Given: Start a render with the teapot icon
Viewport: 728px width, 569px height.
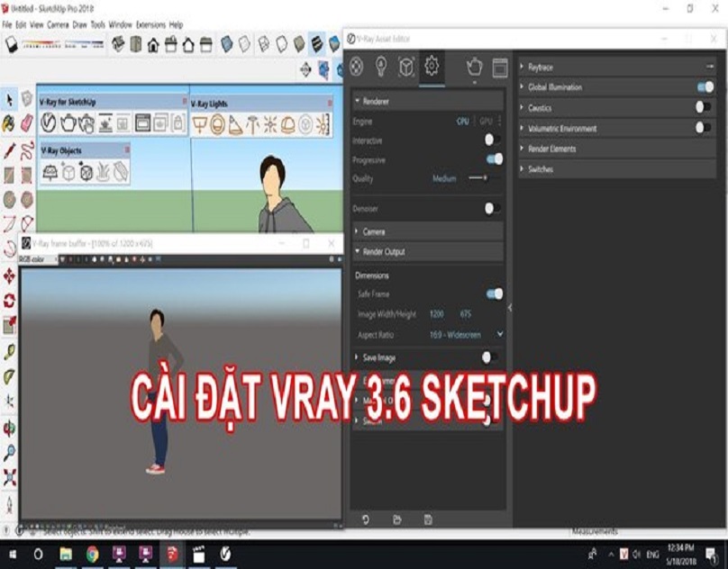Looking at the screenshot, I should pos(476,66).
